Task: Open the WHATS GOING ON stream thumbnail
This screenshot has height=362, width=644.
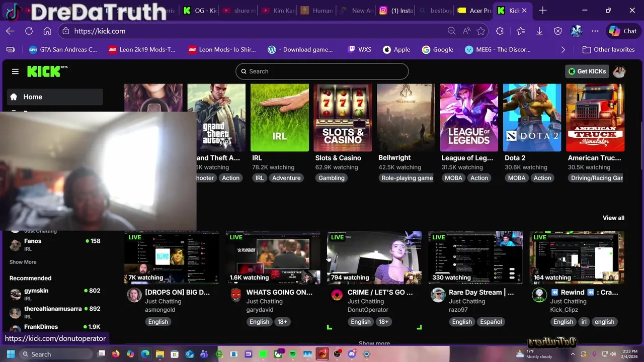Action: (x=273, y=258)
